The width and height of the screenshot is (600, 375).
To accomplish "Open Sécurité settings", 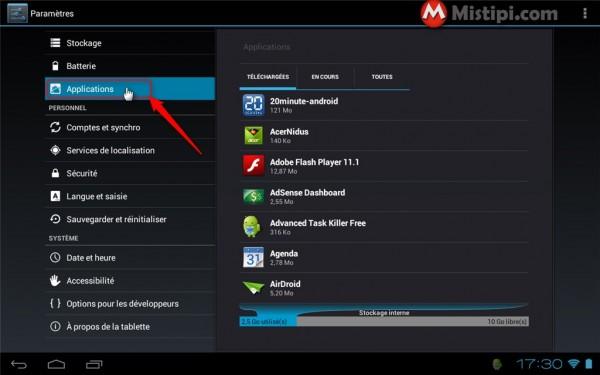I will 130,173.
